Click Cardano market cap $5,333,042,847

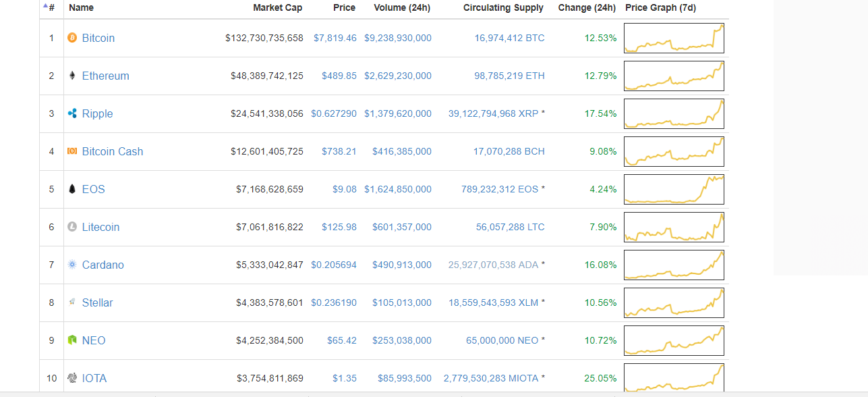[x=270, y=265]
